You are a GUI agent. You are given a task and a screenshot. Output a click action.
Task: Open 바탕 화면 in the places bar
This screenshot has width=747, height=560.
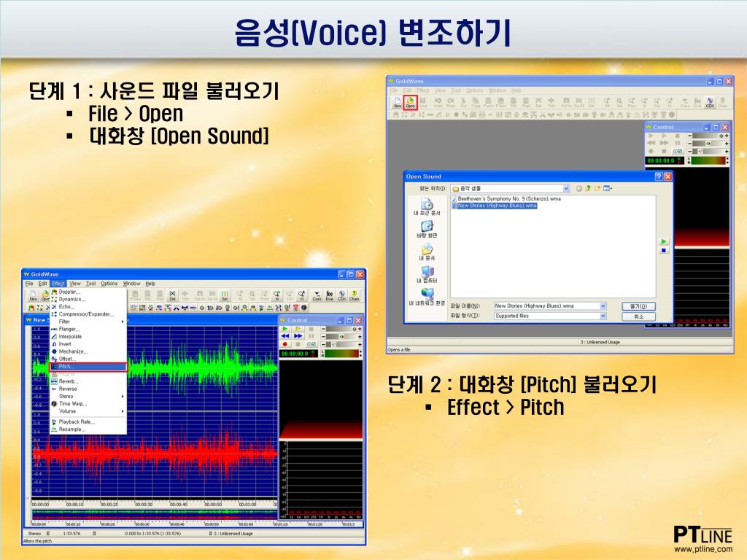pos(427,230)
